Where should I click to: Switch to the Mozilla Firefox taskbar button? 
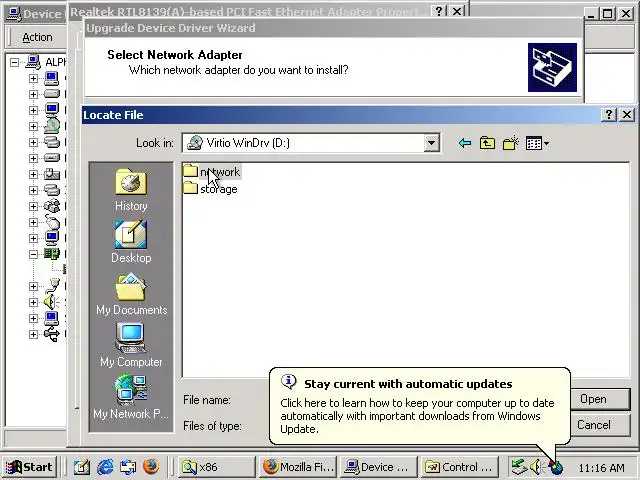(x=298, y=467)
